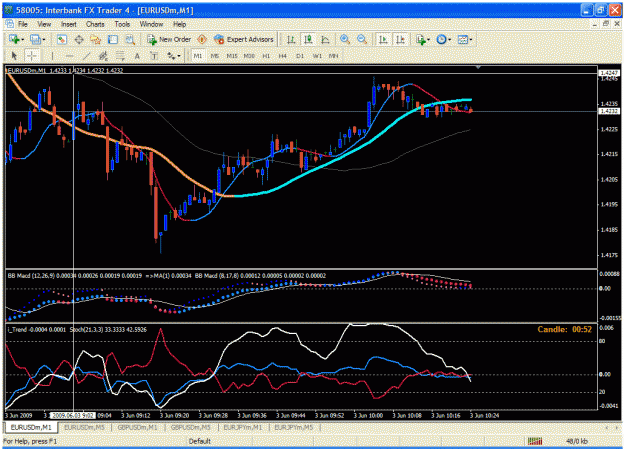Select the Line Chart type icon

click(325, 39)
